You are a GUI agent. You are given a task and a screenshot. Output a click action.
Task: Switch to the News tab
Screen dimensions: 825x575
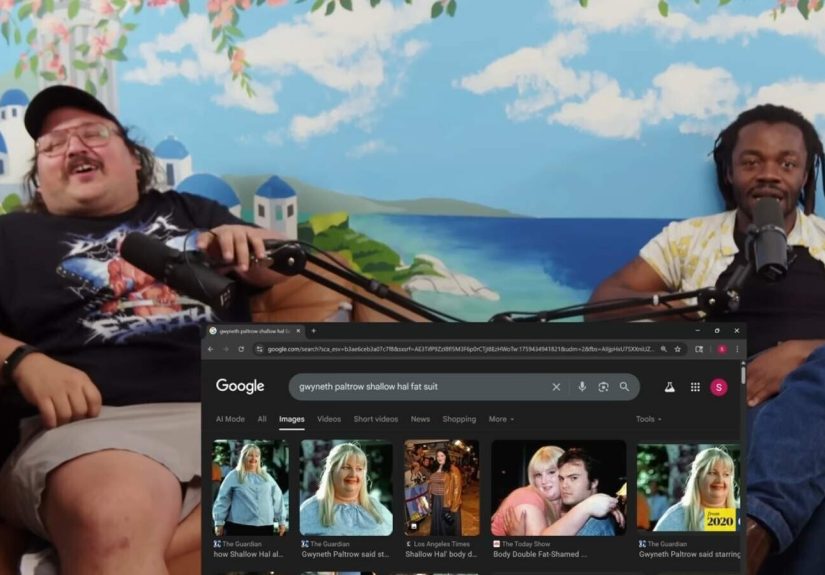coord(420,419)
